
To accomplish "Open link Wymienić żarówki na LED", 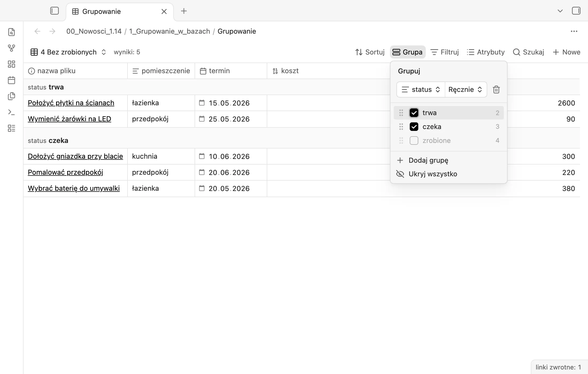I will coord(69,119).
